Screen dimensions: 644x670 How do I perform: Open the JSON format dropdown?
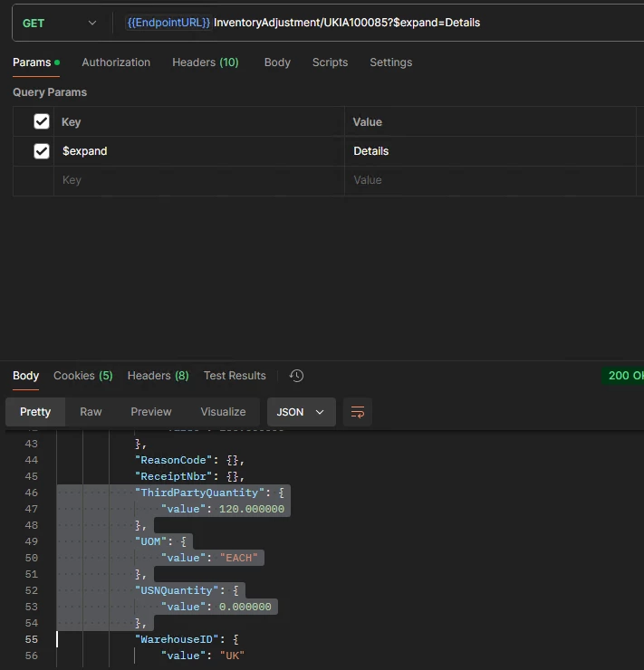[302, 412]
